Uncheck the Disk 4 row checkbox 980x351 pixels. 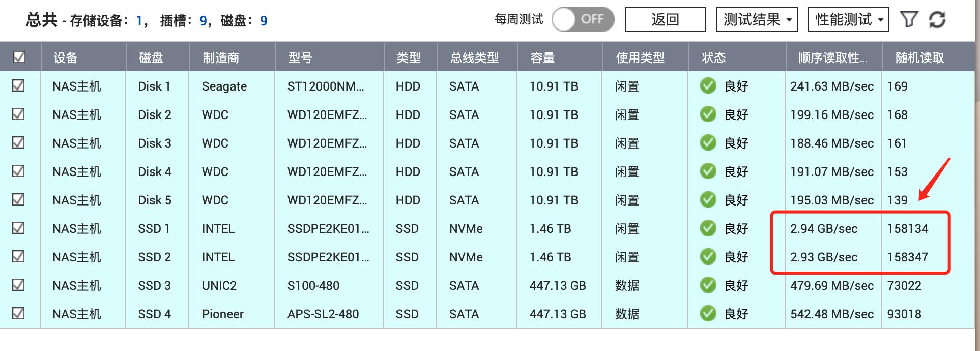19,171
